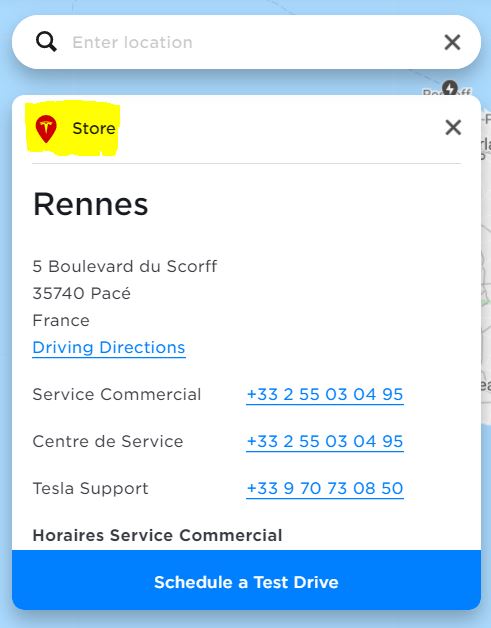Call the Centre de Service phone number
491x628 pixels.
click(325, 441)
